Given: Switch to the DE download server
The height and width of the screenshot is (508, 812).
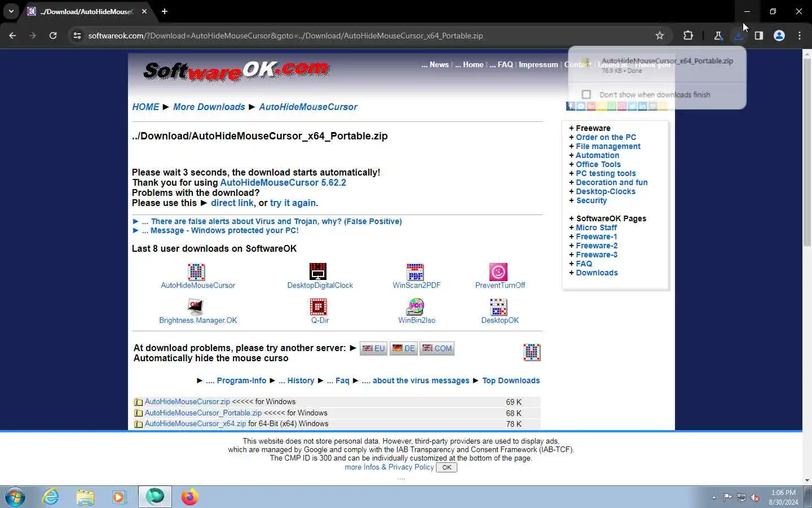Looking at the screenshot, I should click(x=403, y=348).
